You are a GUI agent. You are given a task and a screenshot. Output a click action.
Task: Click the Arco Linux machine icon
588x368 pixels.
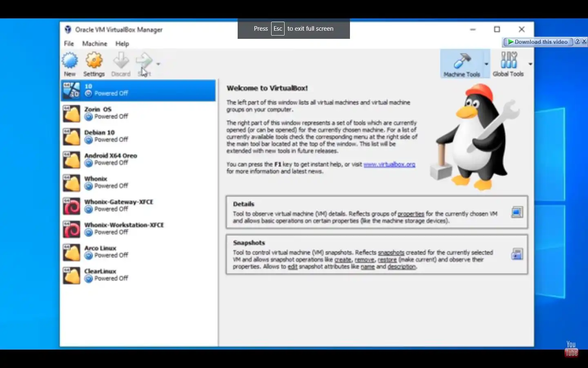coord(71,252)
